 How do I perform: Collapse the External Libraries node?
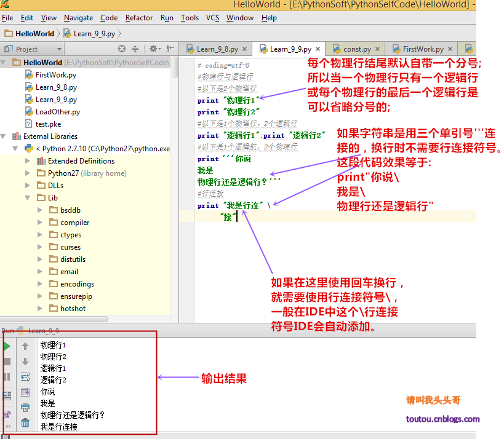pos(3,136)
